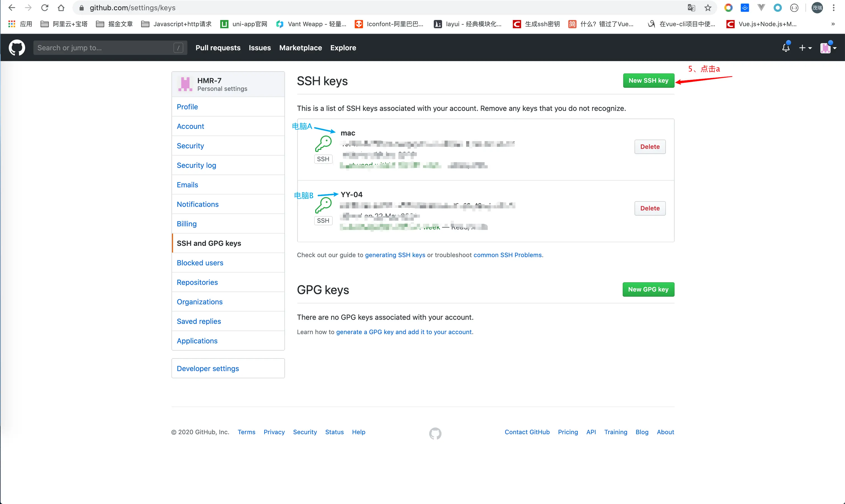Click the Google Translate icon in address bar
The image size is (845, 504).
(691, 8)
